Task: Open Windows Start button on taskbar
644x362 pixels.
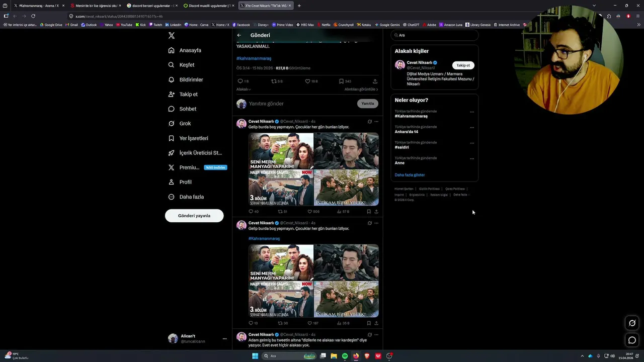Action: click(x=255, y=356)
